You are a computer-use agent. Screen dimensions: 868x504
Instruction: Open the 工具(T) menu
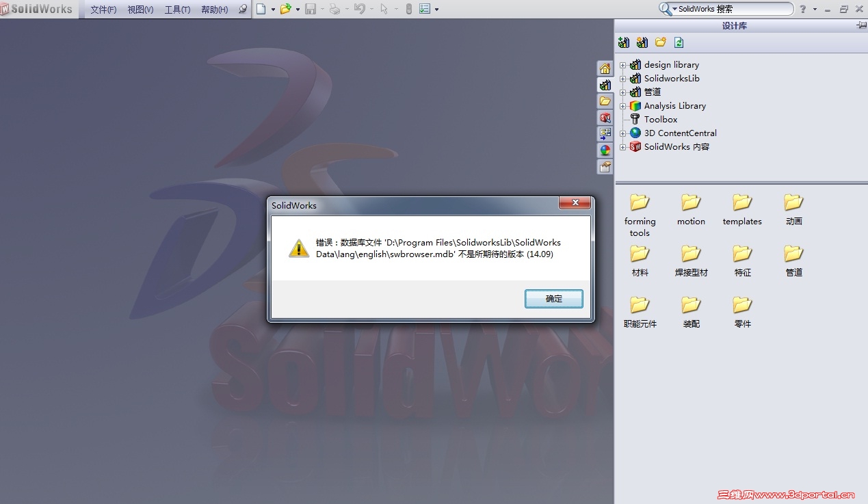[177, 10]
